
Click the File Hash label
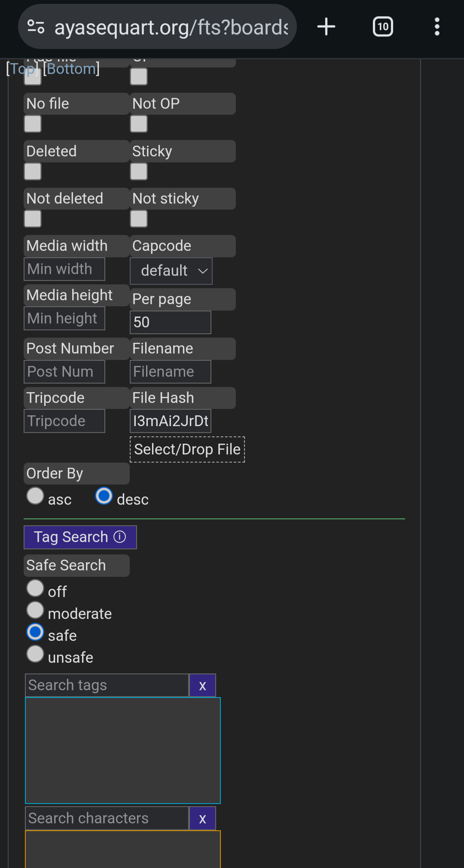coord(183,398)
